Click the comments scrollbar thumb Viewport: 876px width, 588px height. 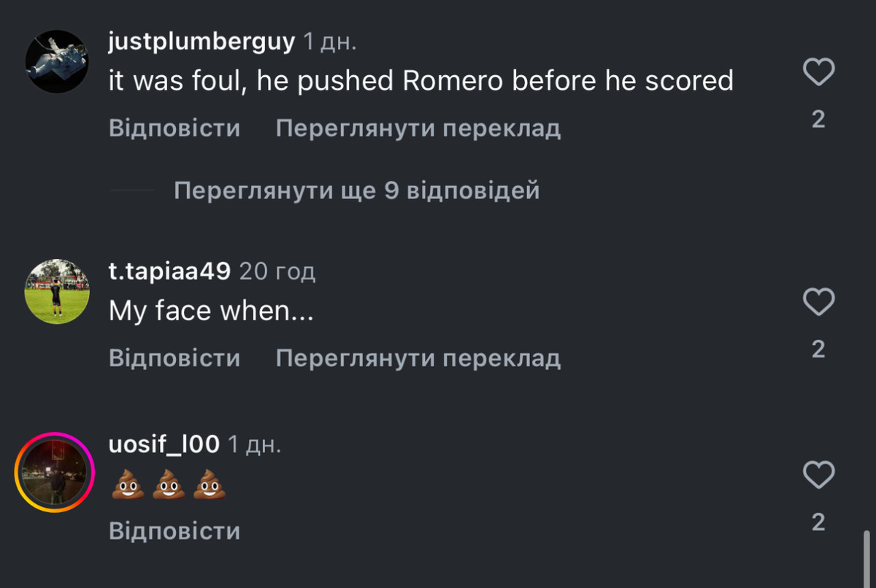click(867, 558)
